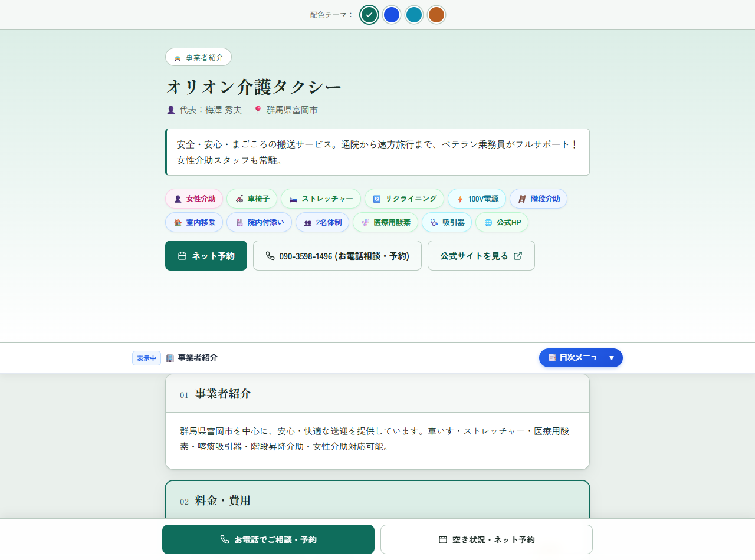
Task: Click the phone icon in お電話でご相談・予約 button
Action: tap(225, 539)
